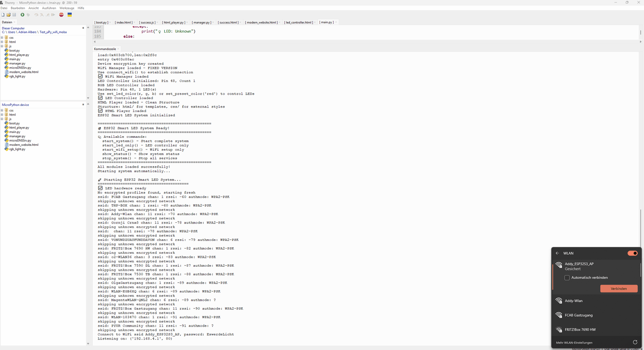Expand the html folder on MicroPython device
Image resolution: width=644 pixels, height=350 pixels.
click(2, 115)
